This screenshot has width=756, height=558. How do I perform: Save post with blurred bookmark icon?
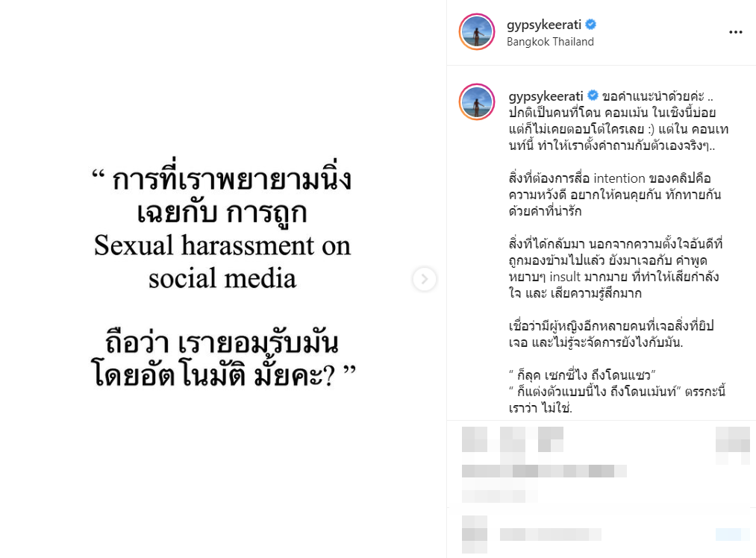point(732,439)
